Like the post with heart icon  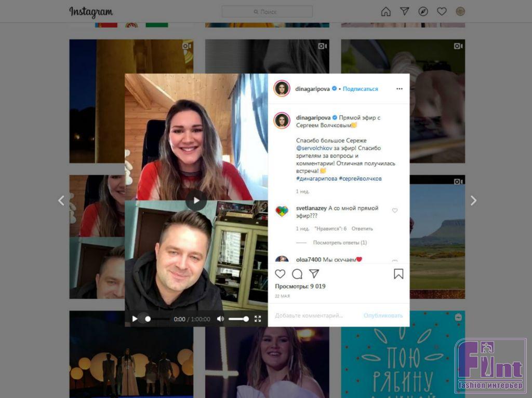pos(280,273)
